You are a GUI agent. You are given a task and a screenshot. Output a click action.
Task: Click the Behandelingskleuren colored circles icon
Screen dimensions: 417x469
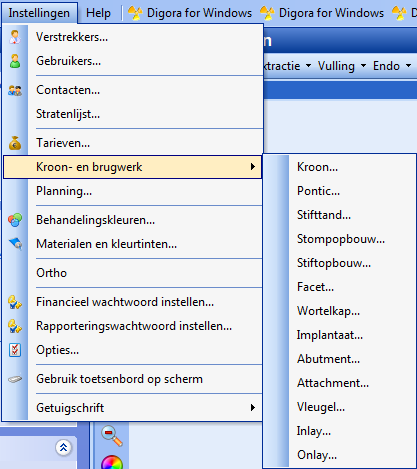coord(15,220)
